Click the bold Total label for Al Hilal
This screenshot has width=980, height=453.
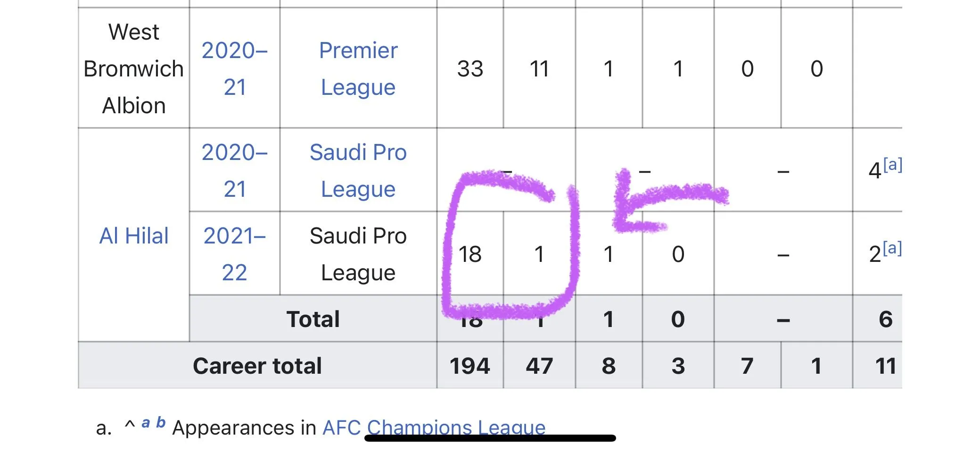313,319
